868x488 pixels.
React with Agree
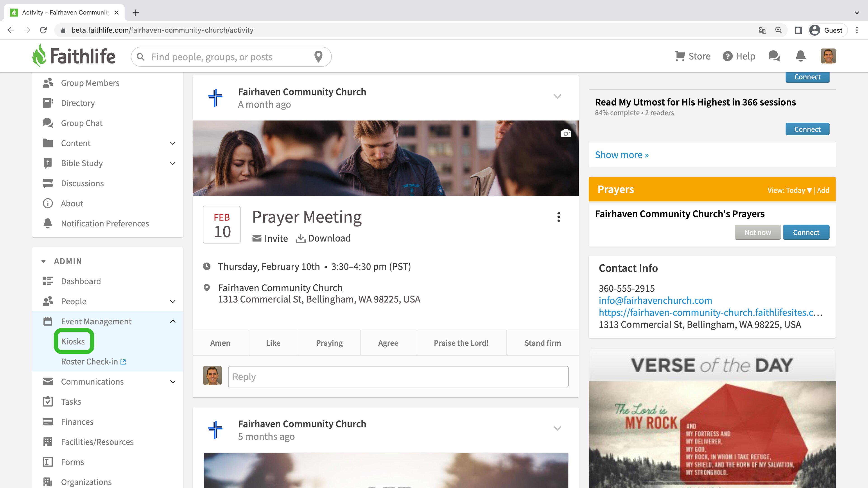pos(388,343)
